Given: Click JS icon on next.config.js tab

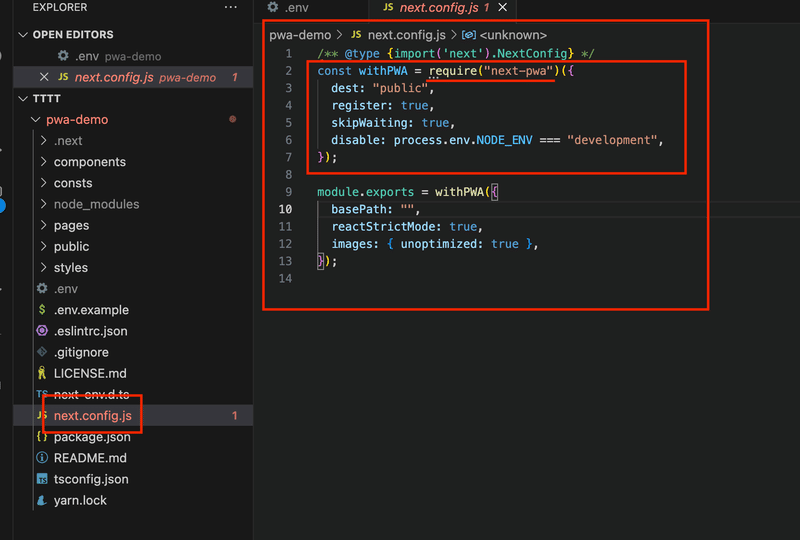Looking at the screenshot, I should 388,7.
